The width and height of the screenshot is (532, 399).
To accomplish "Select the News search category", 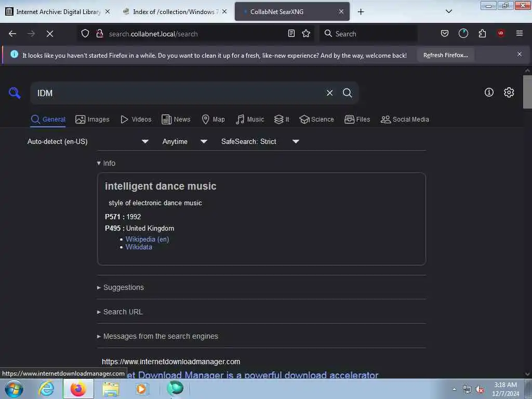I will point(176,119).
